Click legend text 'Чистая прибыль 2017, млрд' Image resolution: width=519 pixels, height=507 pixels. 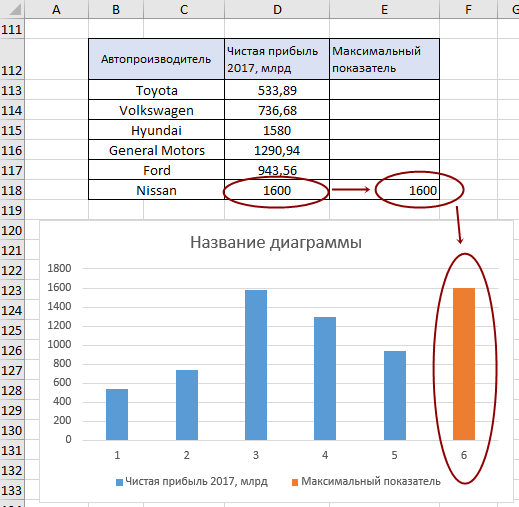196,482
